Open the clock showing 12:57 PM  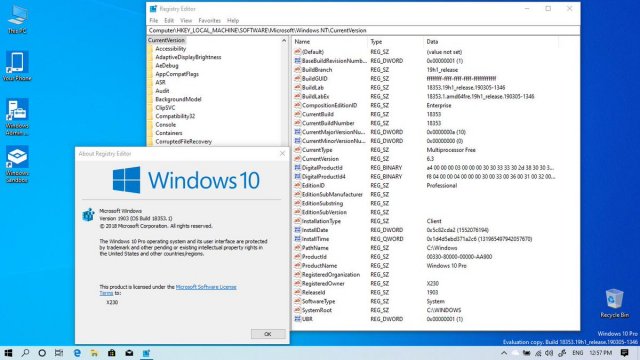point(601,353)
